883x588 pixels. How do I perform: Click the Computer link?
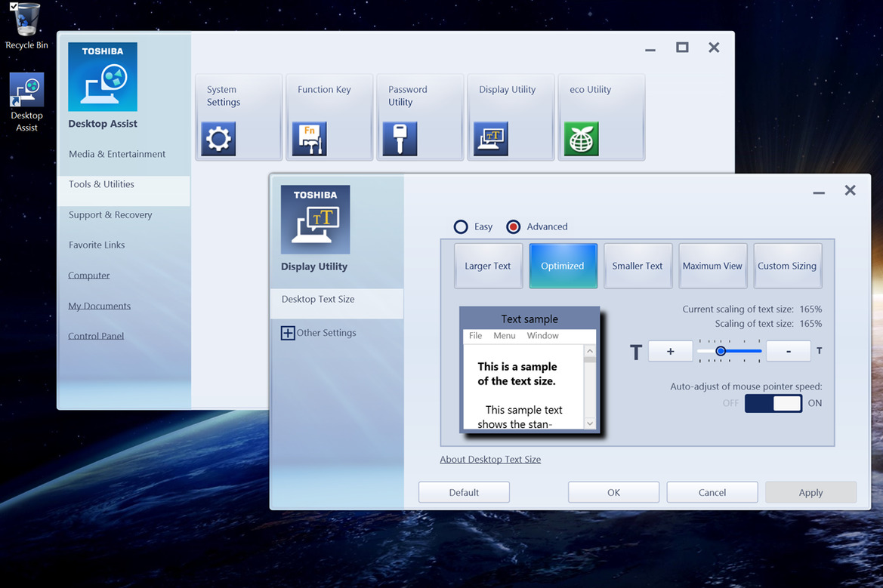point(89,276)
